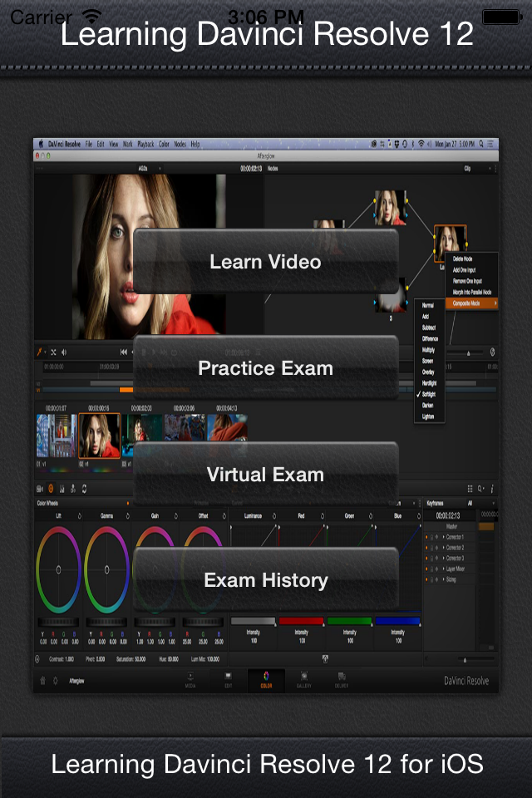Expand the Corrector 1 keyframe track
The width and height of the screenshot is (532, 798).
443,537
